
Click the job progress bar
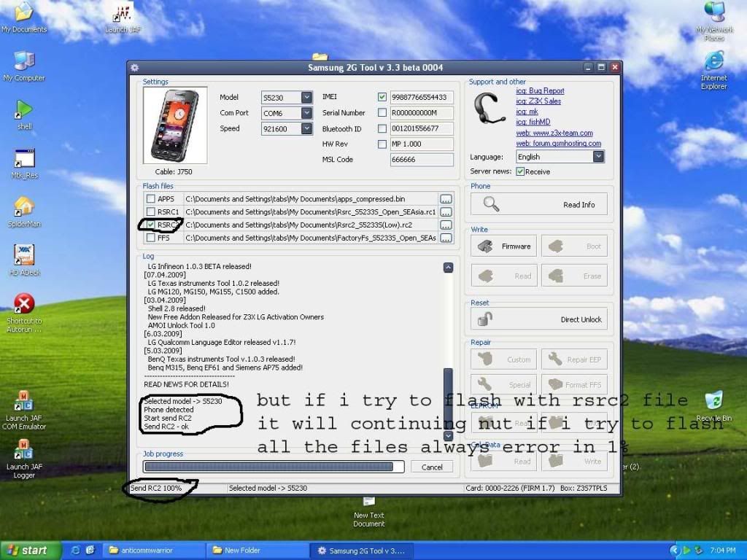(274, 467)
